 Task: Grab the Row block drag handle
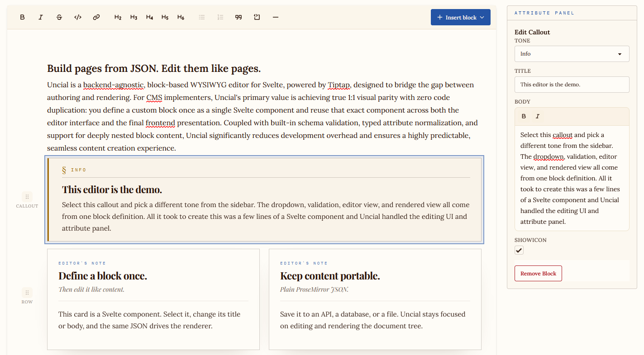(27, 293)
